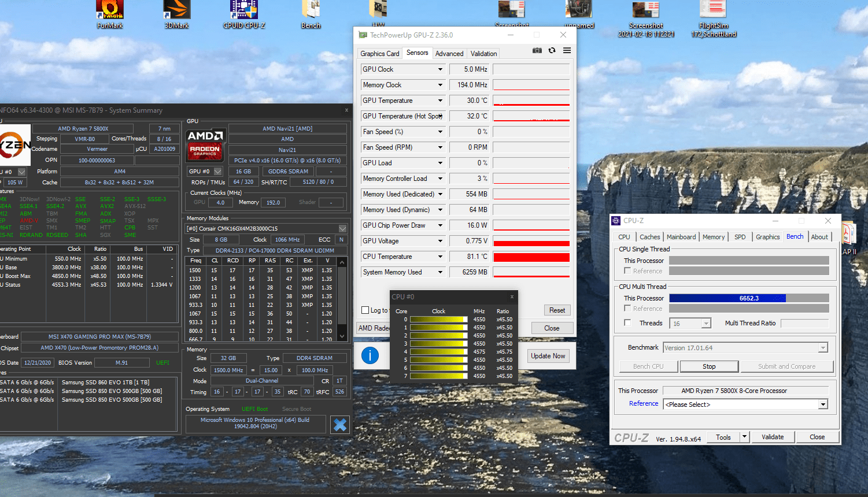Open About tab in CPU-Z
Image resolution: width=868 pixels, height=497 pixels.
pos(819,237)
